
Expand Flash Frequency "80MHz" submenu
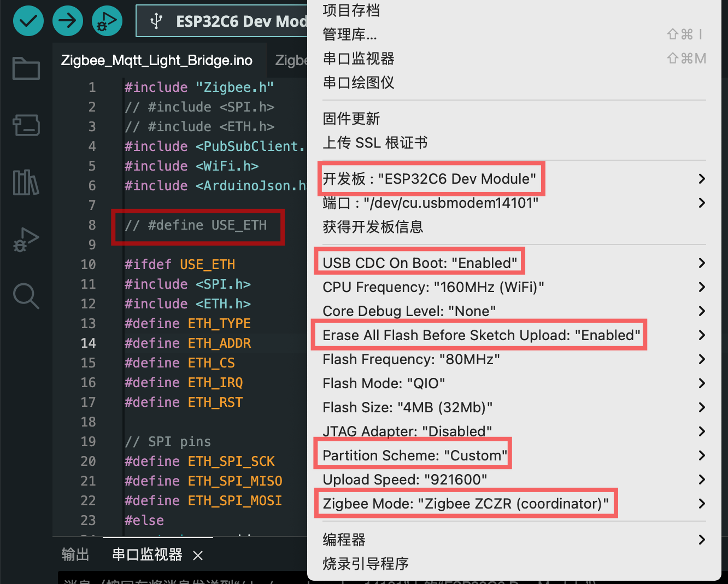[x=514, y=359]
